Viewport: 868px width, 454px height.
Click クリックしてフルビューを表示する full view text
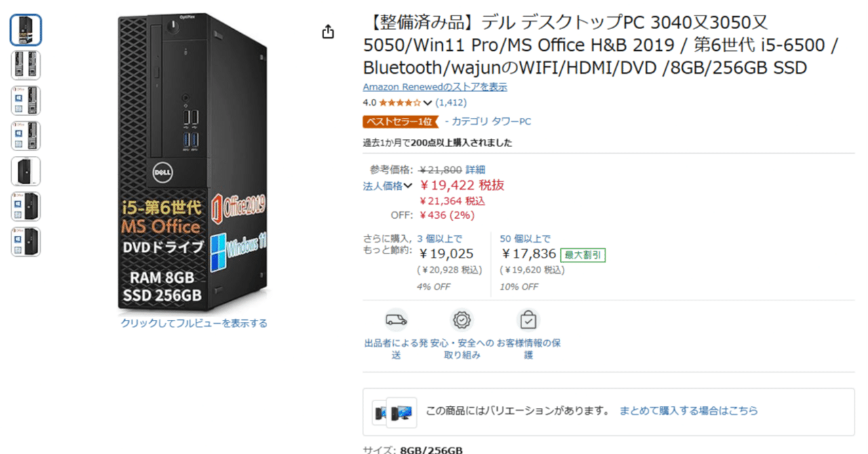pos(194,323)
